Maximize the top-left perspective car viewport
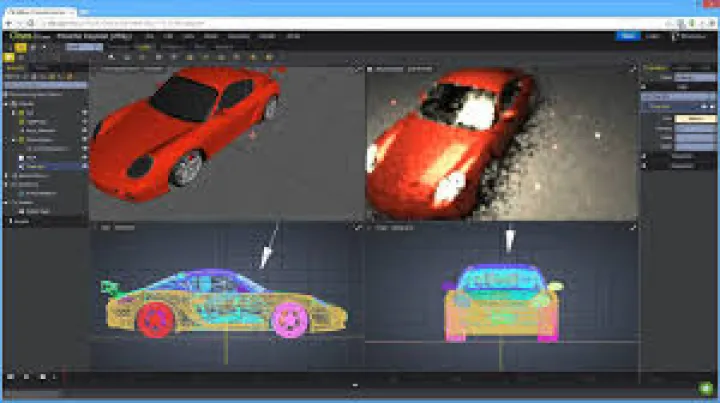Viewport: 720px width, 403px height. click(357, 69)
